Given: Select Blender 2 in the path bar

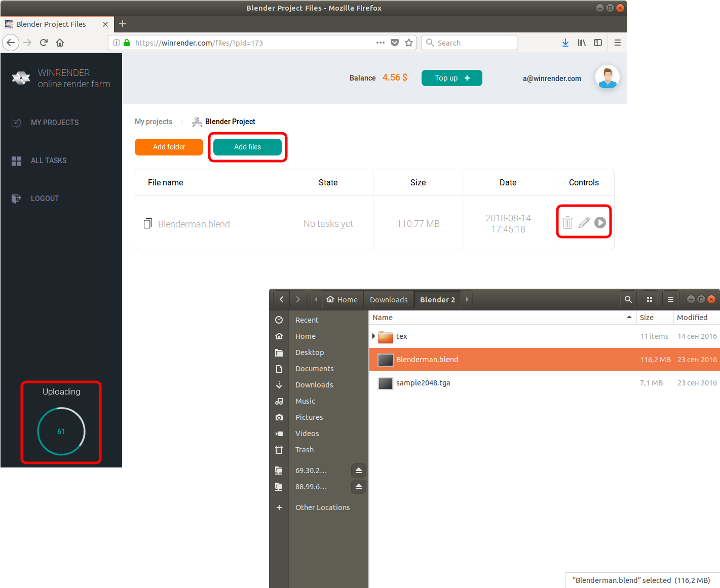Looking at the screenshot, I should pos(438,299).
